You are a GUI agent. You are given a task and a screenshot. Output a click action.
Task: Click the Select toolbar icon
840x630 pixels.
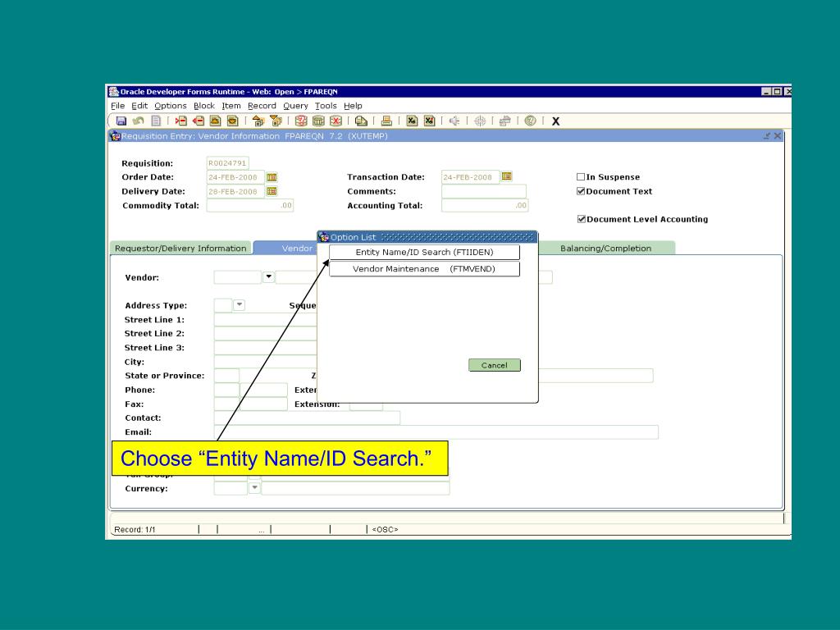coord(156,121)
